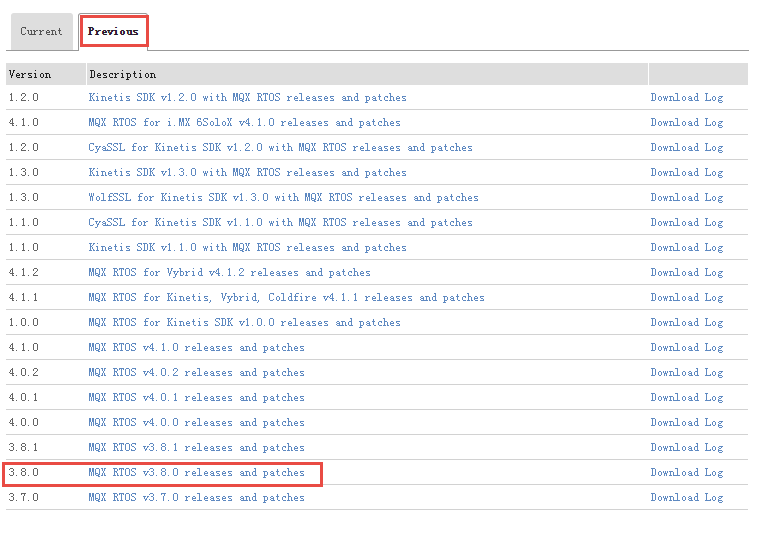Select version cell 3.8.0
This screenshot has height=536, width=761.
[23, 472]
